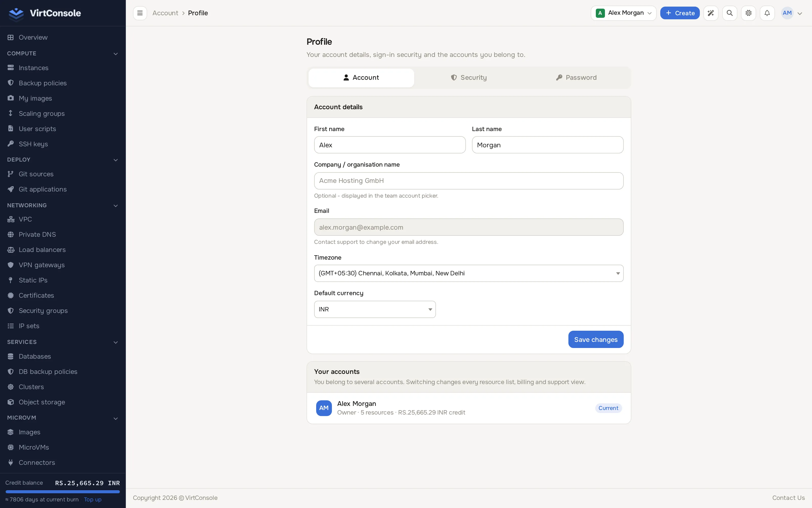Click Save changes button
Screen dimensions: 812x508
click(596, 339)
